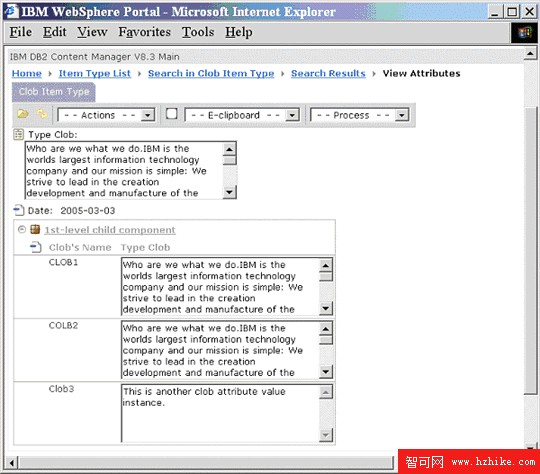Click inside the COLB2 text area
Image resolution: width=540 pixels, height=474 pixels.
coord(220,350)
